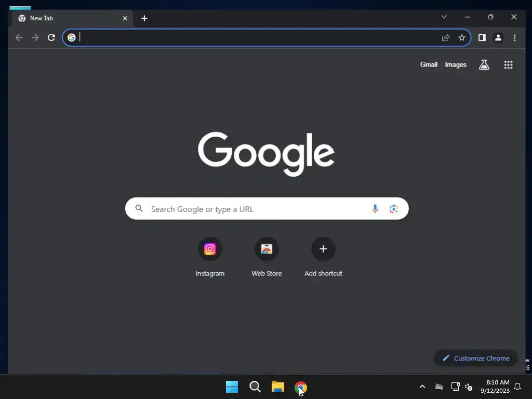This screenshot has width=532, height=399.
Task: Click the muted volume tray icon
Action: point(469,387)
